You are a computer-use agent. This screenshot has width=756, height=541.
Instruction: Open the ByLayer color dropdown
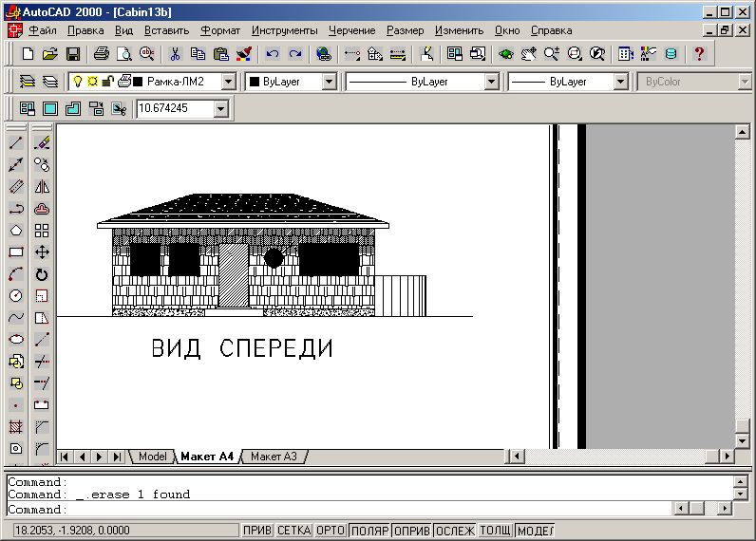click(x=329, y=82)
